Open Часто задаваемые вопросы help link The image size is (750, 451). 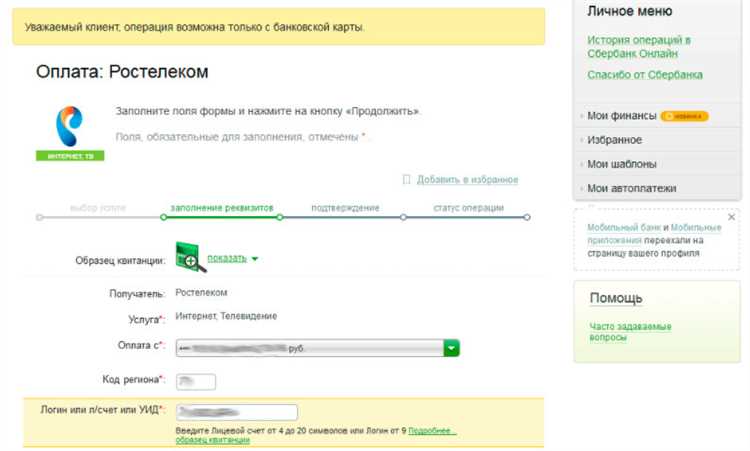(x=630, y=331)
